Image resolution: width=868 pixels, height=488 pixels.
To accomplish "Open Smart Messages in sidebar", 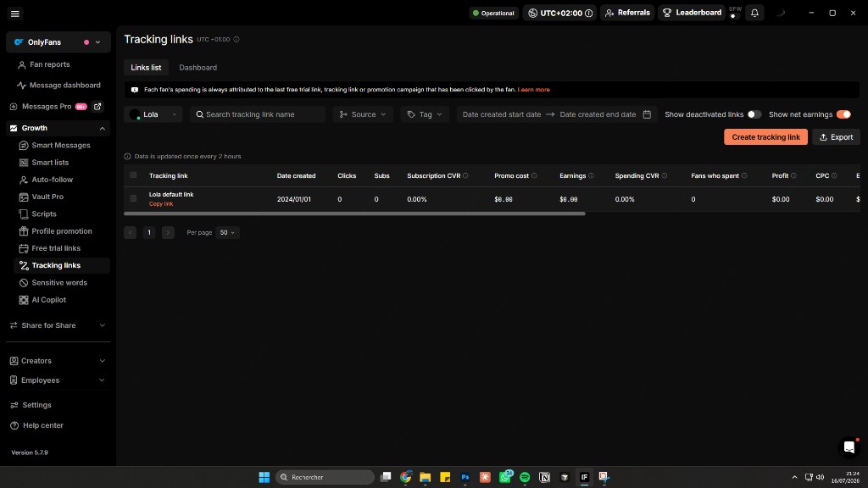I will click(61, 146).
